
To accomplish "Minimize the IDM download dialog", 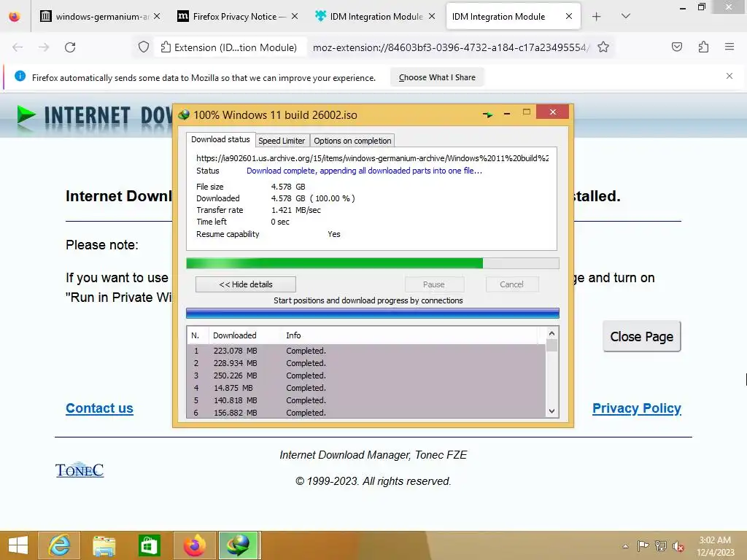I will click(x=507, y=114).
